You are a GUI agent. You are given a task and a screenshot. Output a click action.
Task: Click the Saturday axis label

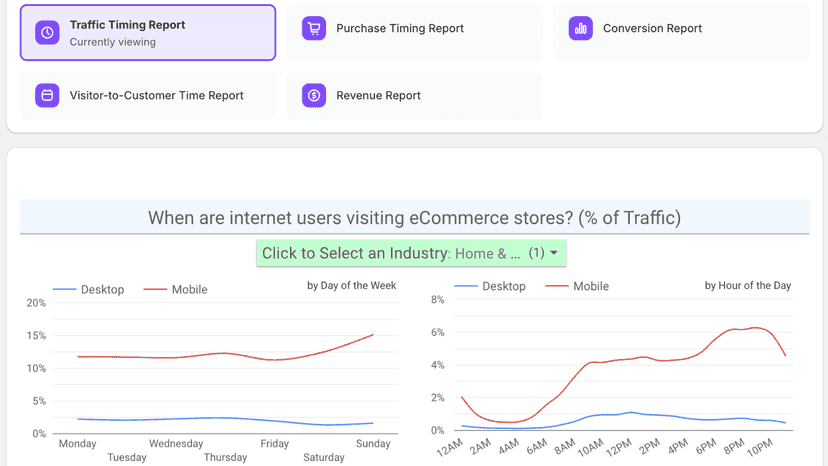click(x=324, y=458)
